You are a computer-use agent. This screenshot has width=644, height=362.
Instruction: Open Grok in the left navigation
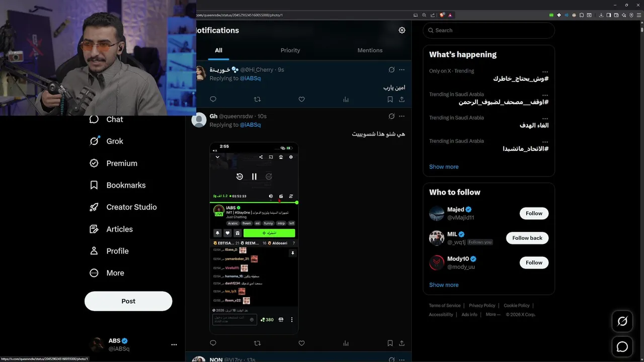[106, 141]
